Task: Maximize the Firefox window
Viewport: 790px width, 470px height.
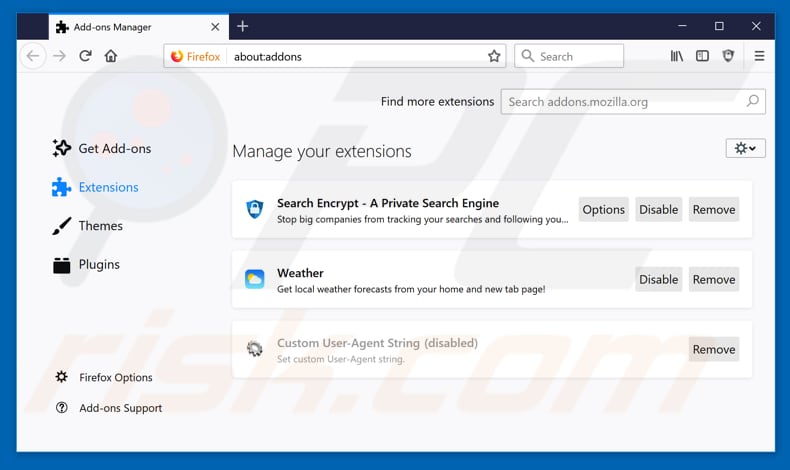Action: pos(719,26)
